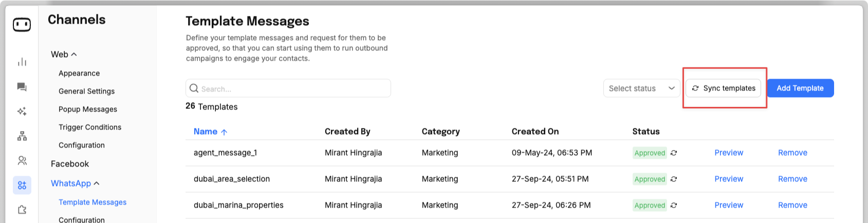868x223 pixels.
Task: Click the Sync templates button
Action: pos(723,88)
